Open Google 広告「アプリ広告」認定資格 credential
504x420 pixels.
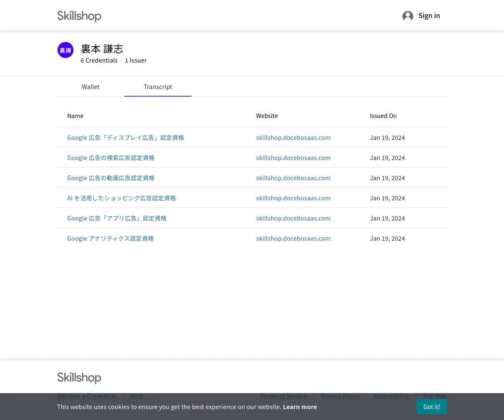point(117,218)
